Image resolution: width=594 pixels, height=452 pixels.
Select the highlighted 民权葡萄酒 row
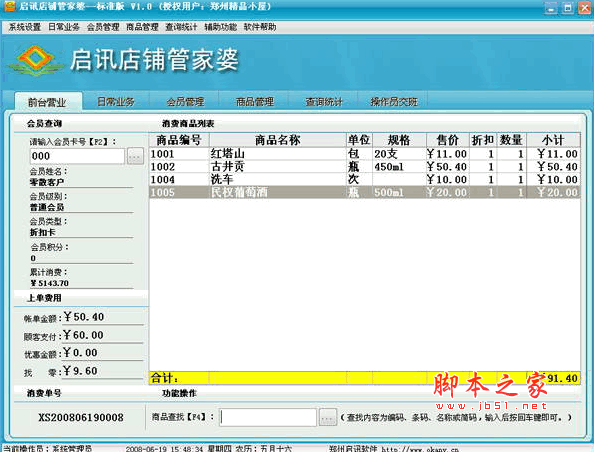coord(364,192)
